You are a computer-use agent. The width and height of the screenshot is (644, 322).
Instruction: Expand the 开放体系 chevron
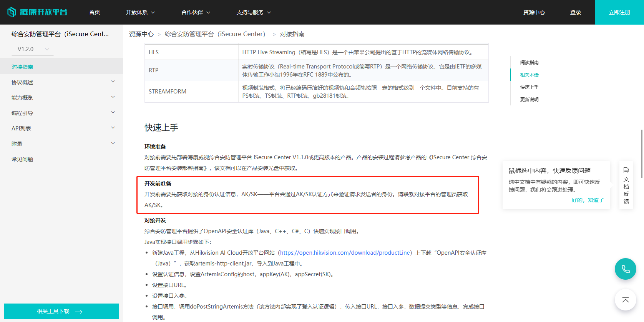click(153, 12)
